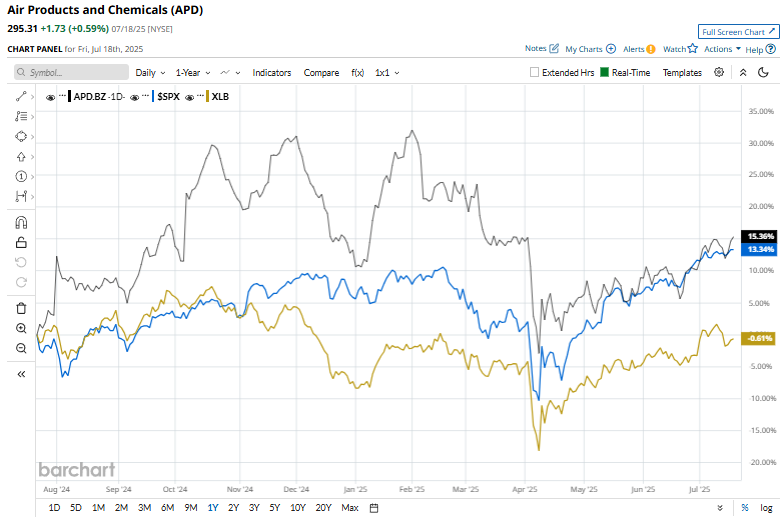Click the blue $SPX color swatch

tap(153, 97)
